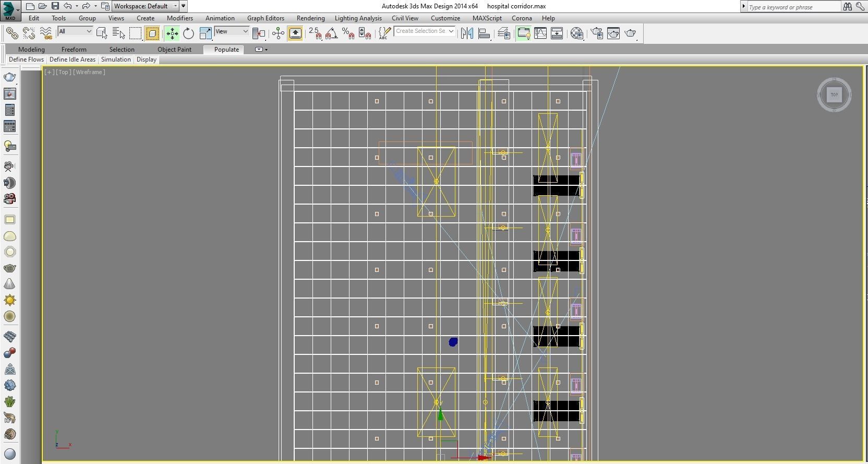868x464 pixels.
Task: Select the blue object in the viewport
Action: pyautogui.click(x=453, y=342)
